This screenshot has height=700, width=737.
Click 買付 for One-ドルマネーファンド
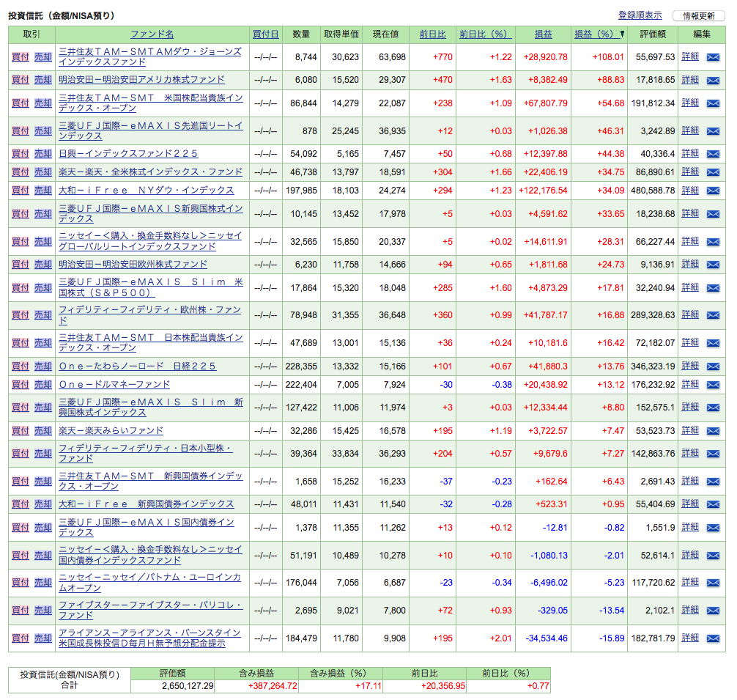[21, 385]
